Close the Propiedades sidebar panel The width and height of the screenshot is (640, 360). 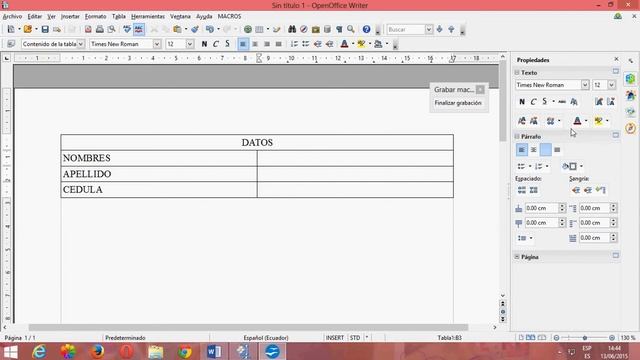click(616, 60)
